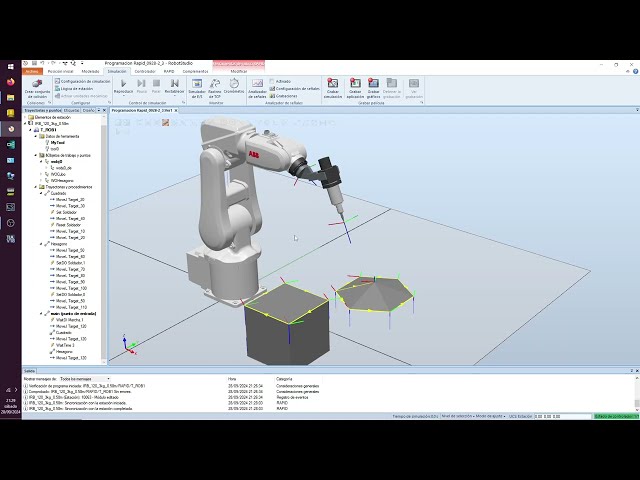Open the File Explorer taskbar icon
The image size is (640, 480).
pyautogui.click(x=11, y=98)
